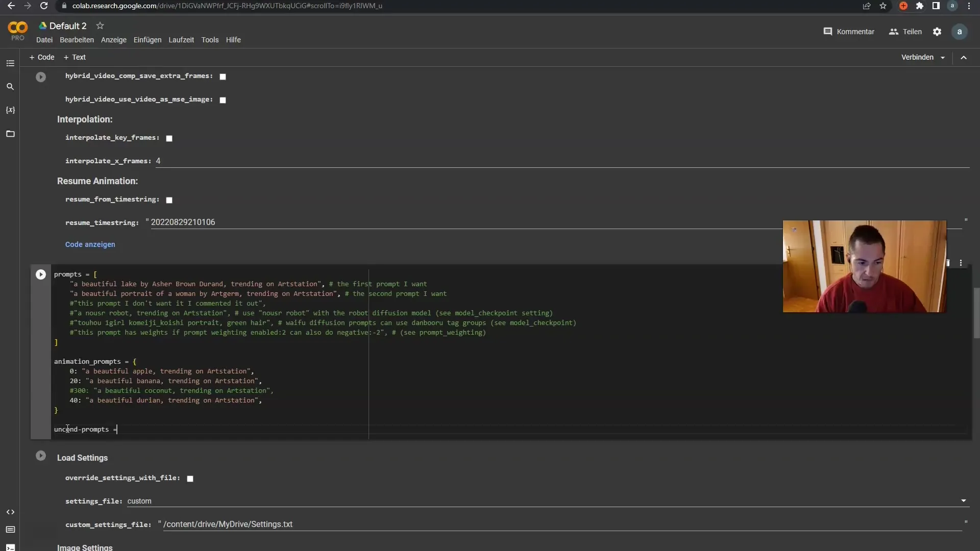This screenshot has height=551, width=980.
Task: Go forward in browser history
Action: click(28, 6)
